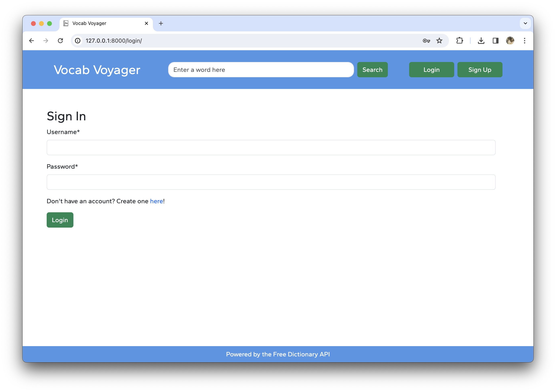View site information icon in address bar

click(77, 41)
